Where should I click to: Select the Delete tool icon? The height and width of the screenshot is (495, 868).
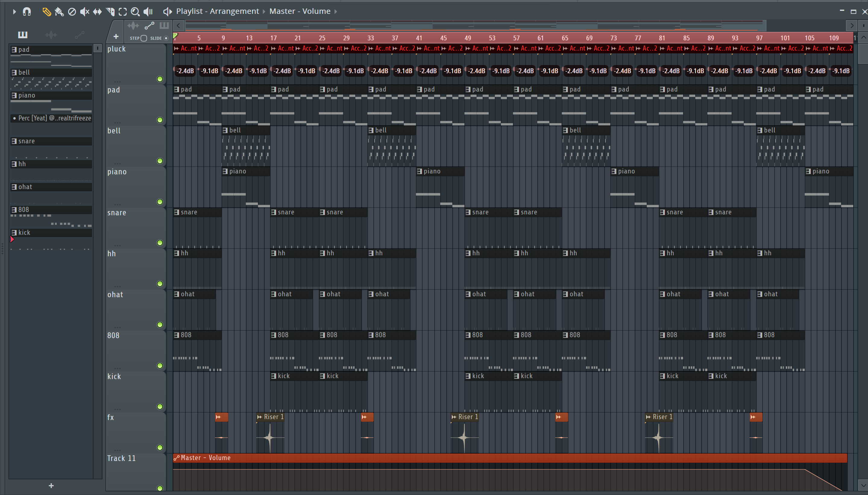pyautogui.click(x=72, y=12)
